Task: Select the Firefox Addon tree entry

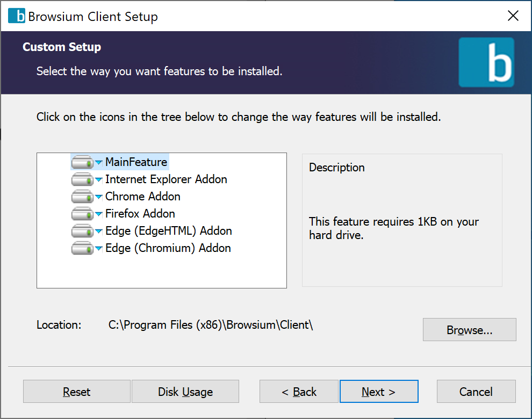Action: click(140, 213)
